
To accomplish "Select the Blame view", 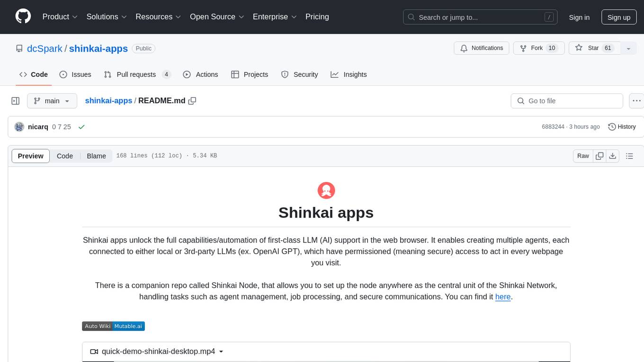I will pos(97,156).
